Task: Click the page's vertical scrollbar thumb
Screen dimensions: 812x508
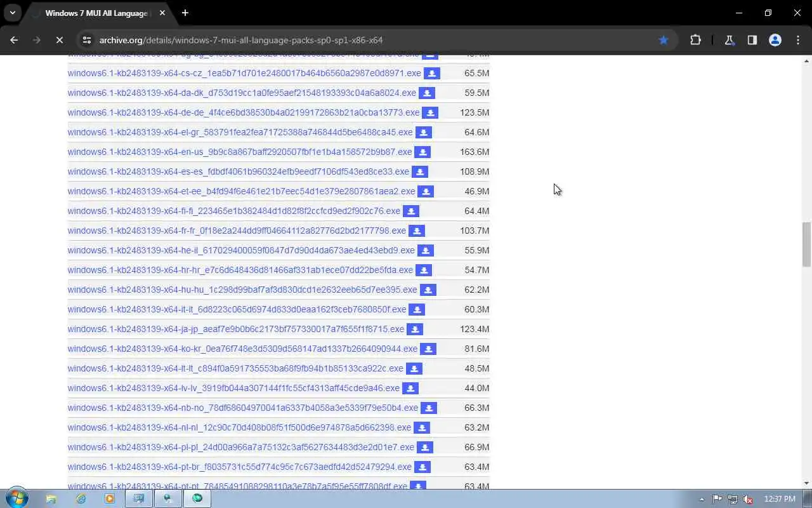Action: [806, 244]
